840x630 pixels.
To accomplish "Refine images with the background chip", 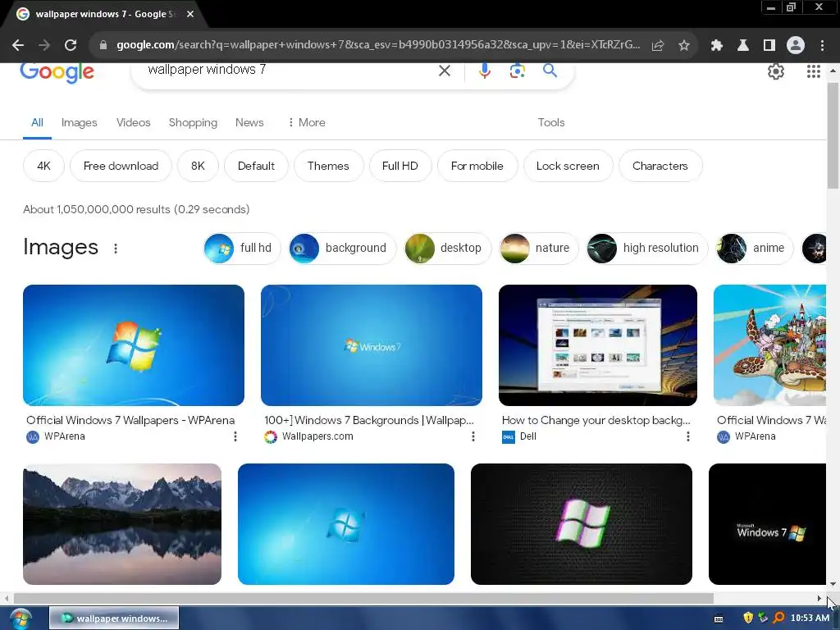I will 342,248.
